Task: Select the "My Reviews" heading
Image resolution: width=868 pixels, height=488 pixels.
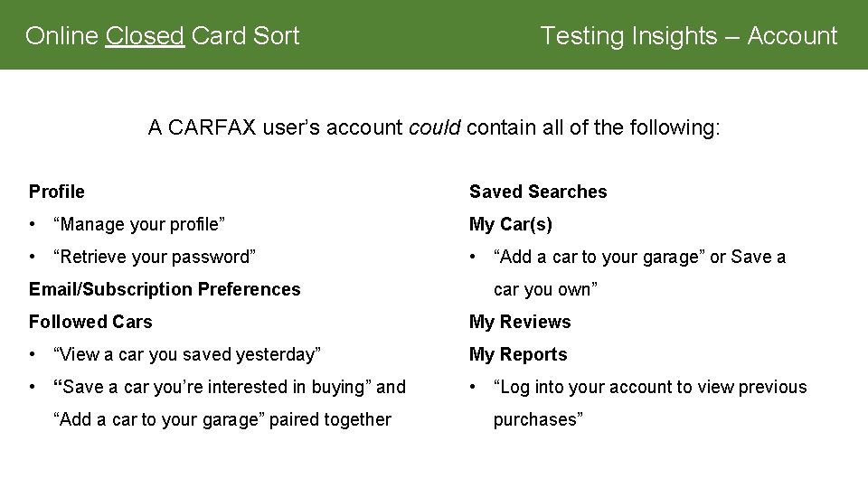Action: coord(520,322)
